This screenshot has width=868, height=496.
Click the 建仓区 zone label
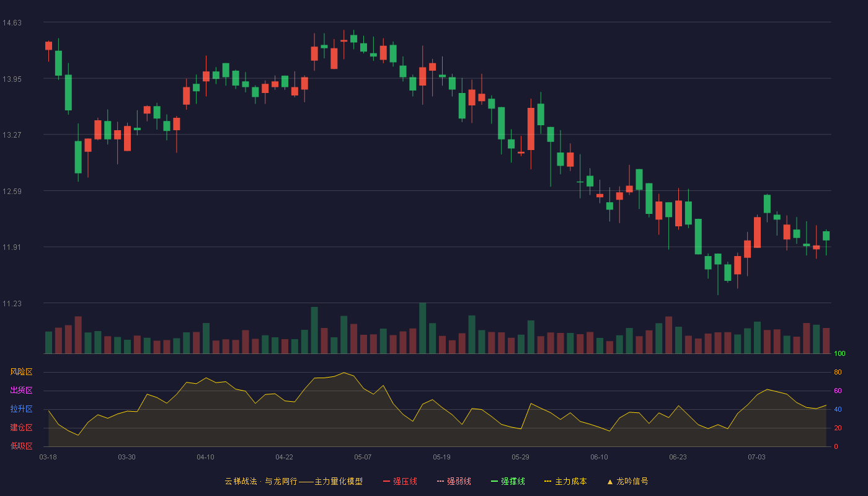point(21,428)
